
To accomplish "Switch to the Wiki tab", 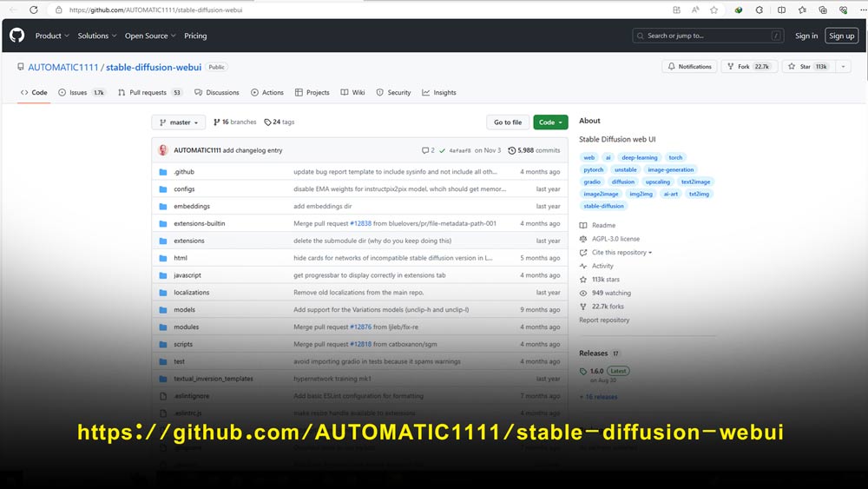I will pyautogui.click(x=352, y=92).
